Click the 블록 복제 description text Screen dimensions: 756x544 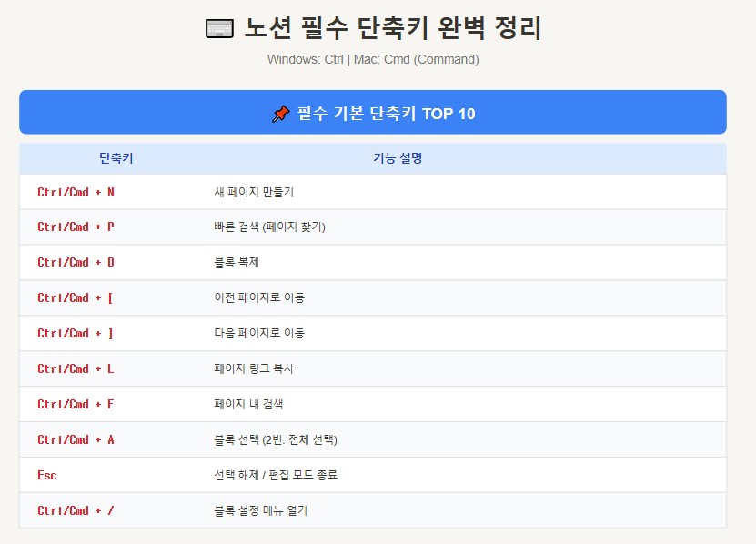point(238,263)
